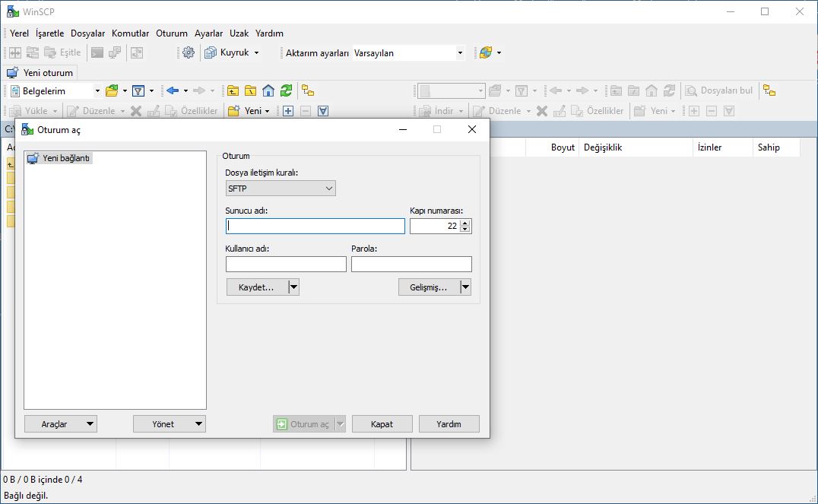Select Yeni bağlantı in the site list

(59, 158)
